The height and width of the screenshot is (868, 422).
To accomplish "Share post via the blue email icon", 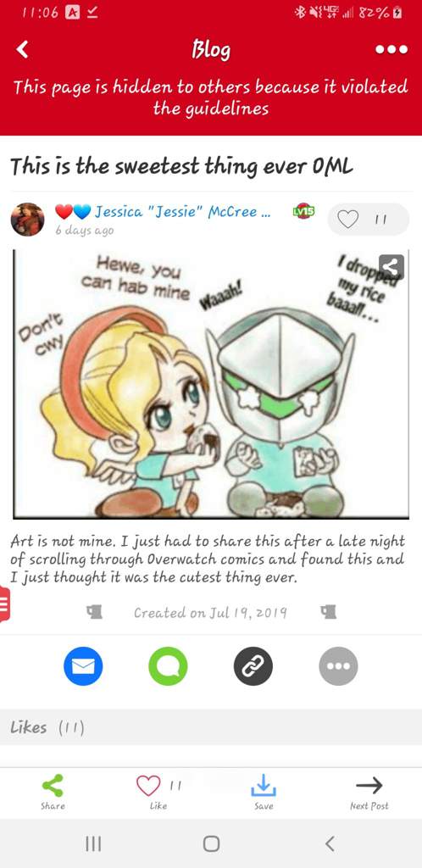I will pos(83,666).
